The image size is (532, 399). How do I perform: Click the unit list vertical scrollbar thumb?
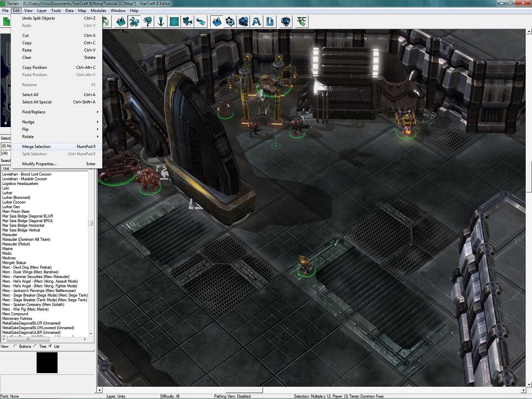coord(91,223)
